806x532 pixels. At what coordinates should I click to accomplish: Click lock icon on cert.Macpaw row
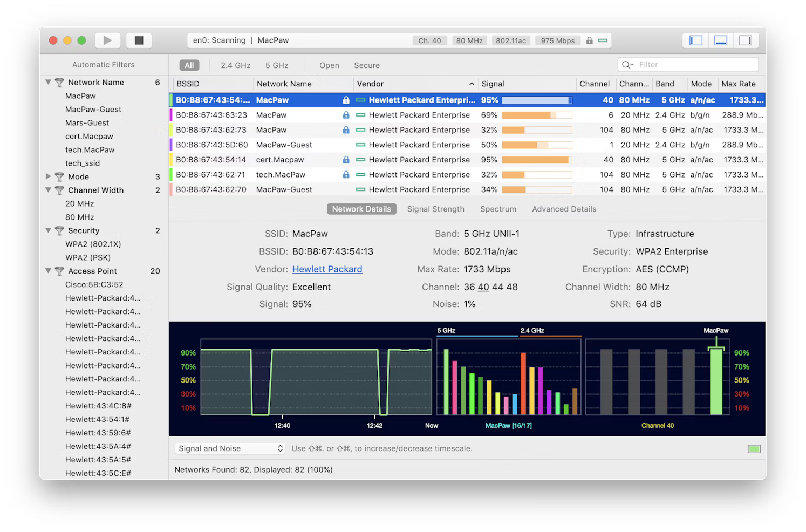pyautogui.click(x=346, y=160)
